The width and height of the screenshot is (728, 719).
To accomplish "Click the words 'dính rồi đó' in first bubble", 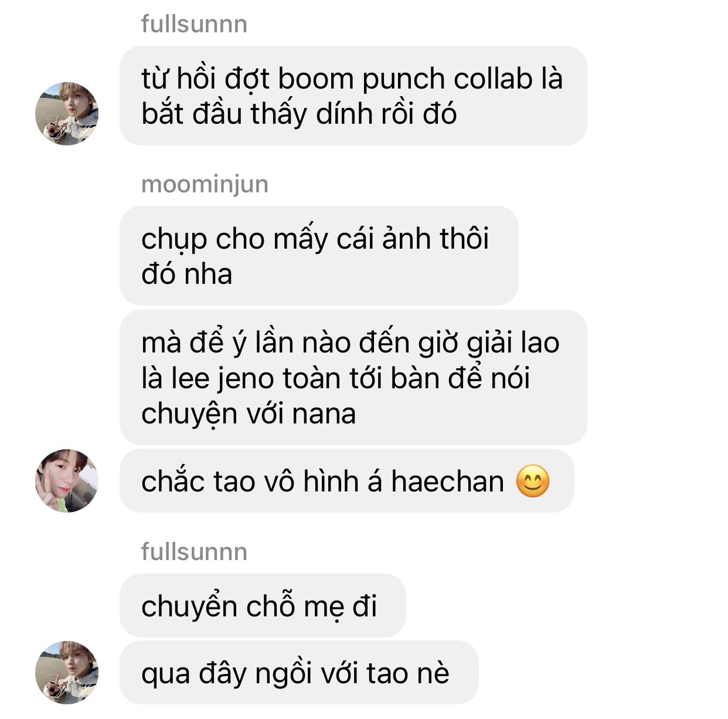I will [x=386, y=114].
